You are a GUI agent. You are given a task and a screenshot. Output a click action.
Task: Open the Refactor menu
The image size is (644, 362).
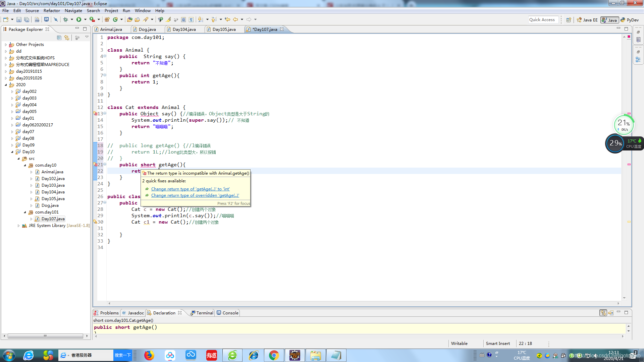pyautogui.click(x=52, y=10)
